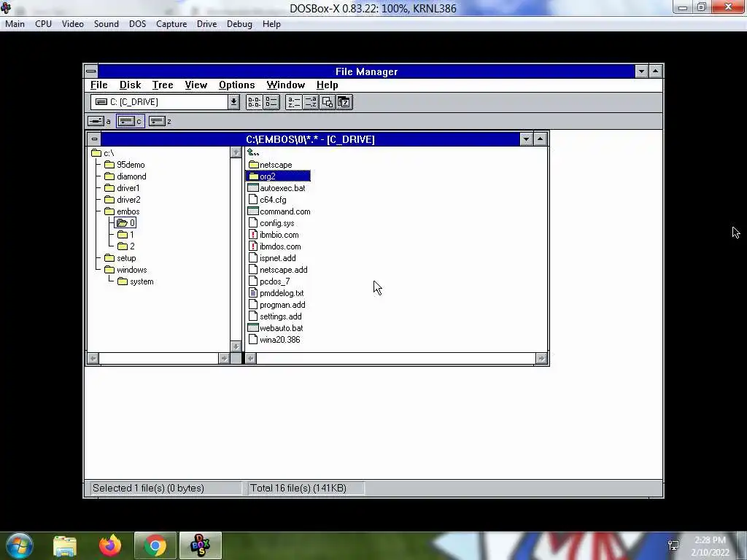
Task: Open the View menu in File Manager
Action: point(196,85)
